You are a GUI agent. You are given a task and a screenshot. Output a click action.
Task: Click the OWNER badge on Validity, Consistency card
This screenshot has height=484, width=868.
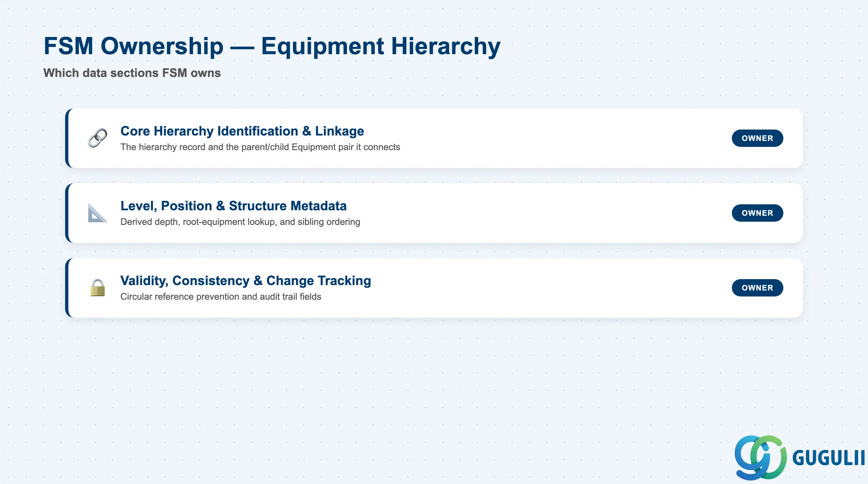point(757,288)
